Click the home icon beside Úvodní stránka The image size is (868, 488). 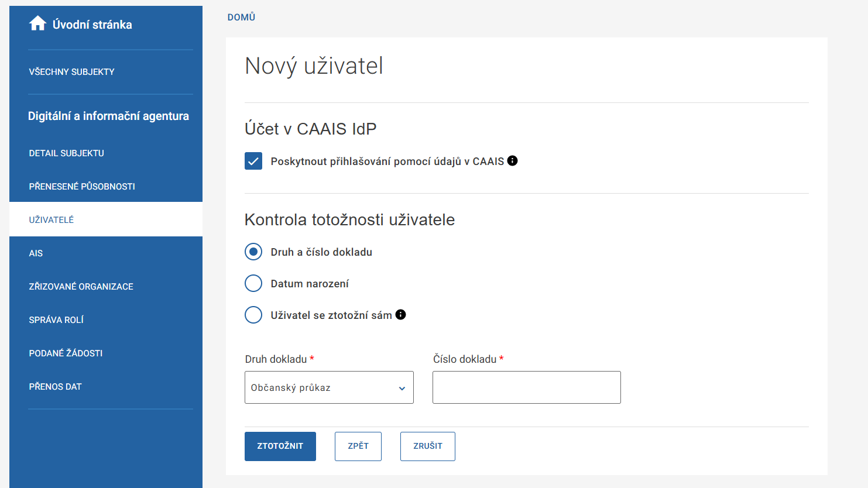pyautogui.click(x=38, y=24)
